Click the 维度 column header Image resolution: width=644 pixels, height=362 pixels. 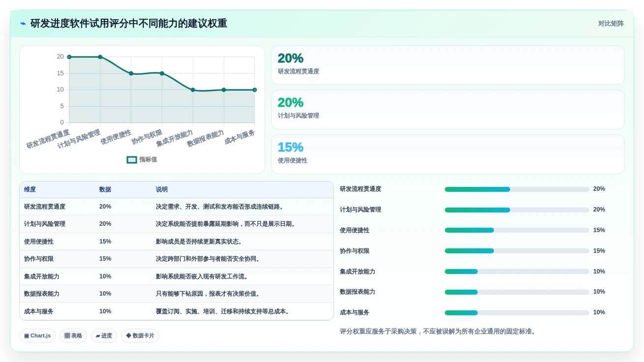click(x=30, y=189)
